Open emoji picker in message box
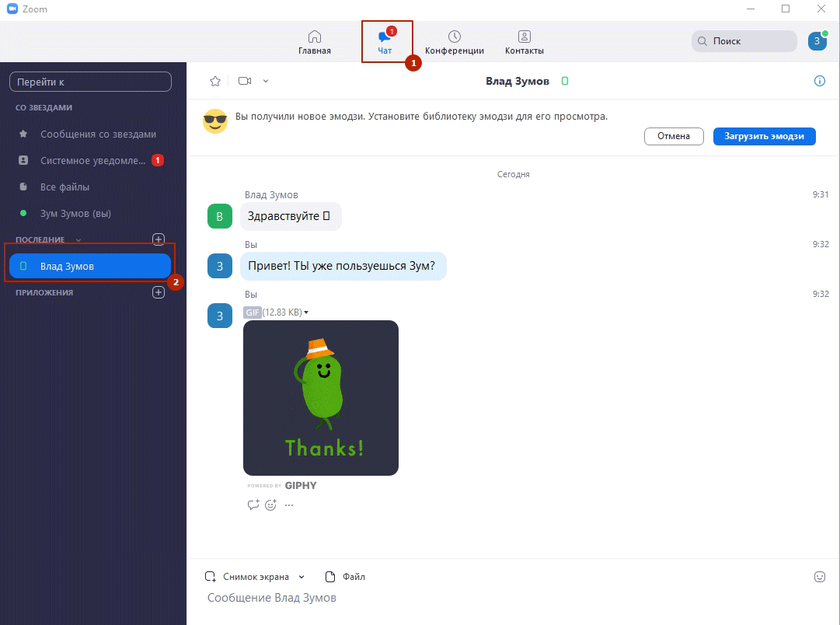The image size is (840, 625). click(x=819, y=577)
